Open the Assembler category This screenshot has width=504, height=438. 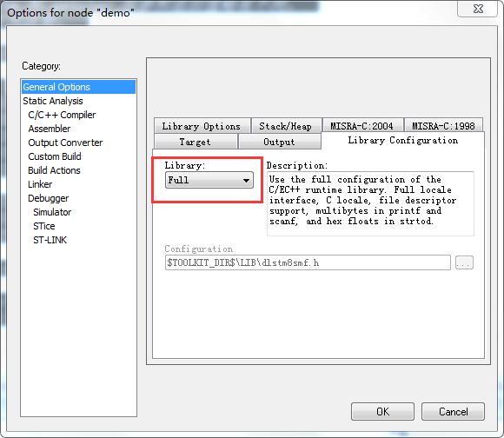tap(50, 129)
